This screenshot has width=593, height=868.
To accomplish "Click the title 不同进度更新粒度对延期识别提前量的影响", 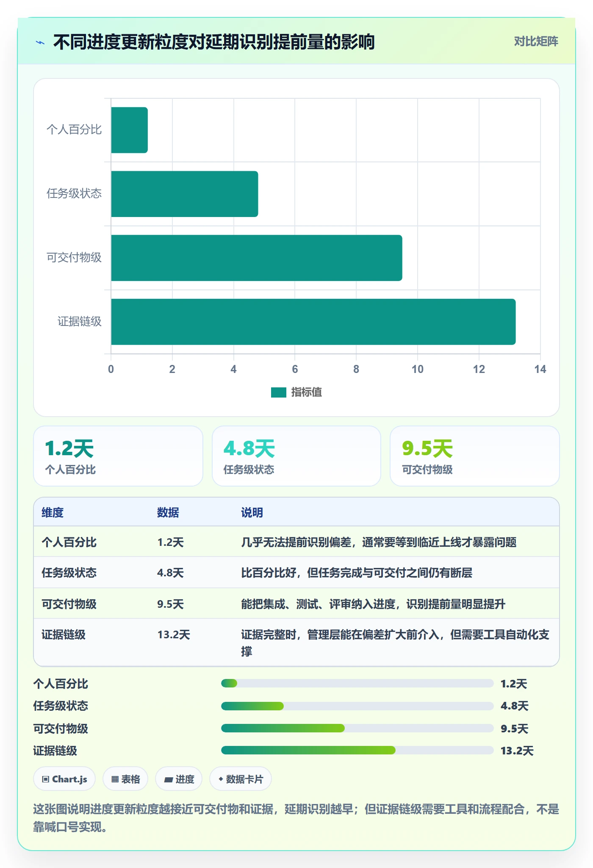I will pyautogui.click(x=214, y=42).
